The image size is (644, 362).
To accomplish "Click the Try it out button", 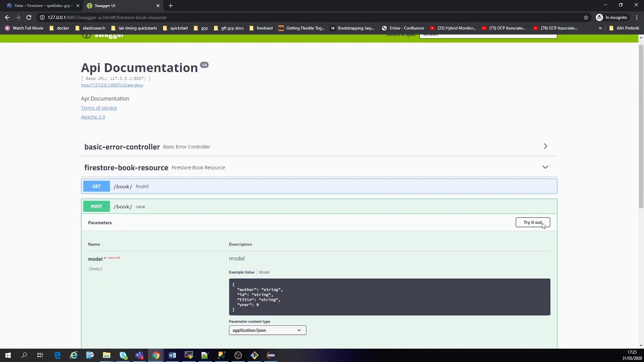I will (533, 222).
